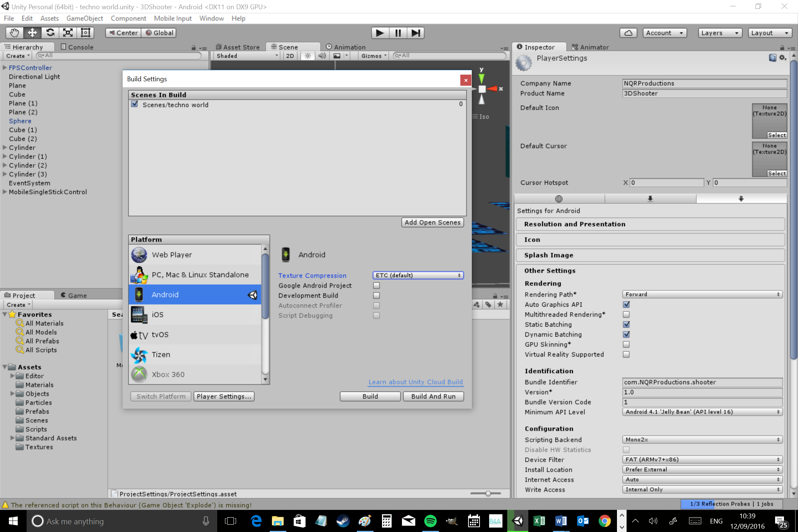This screenshot has width=798, height=532.
Task: Open the Texture Compression dropdown
Action: point(418,275)
